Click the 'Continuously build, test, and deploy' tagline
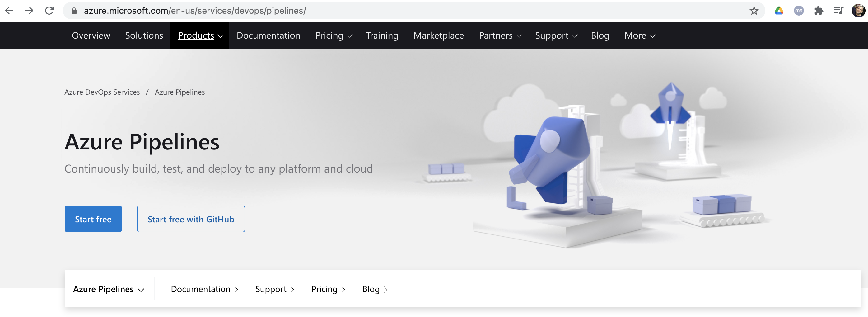The image size is (868, 317). 219,168
